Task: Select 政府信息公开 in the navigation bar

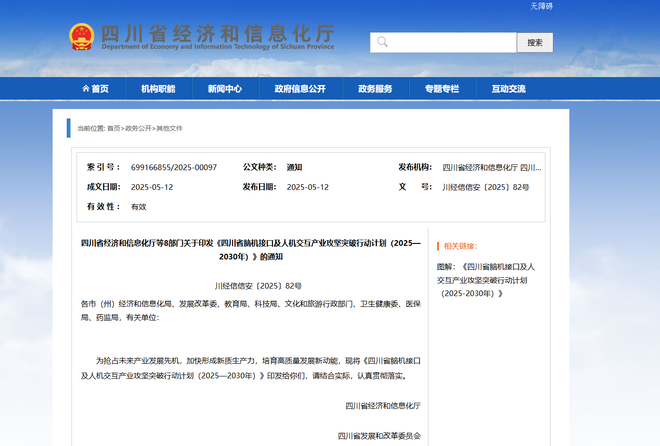Action: pyautogui.click(x=300, y=89)
